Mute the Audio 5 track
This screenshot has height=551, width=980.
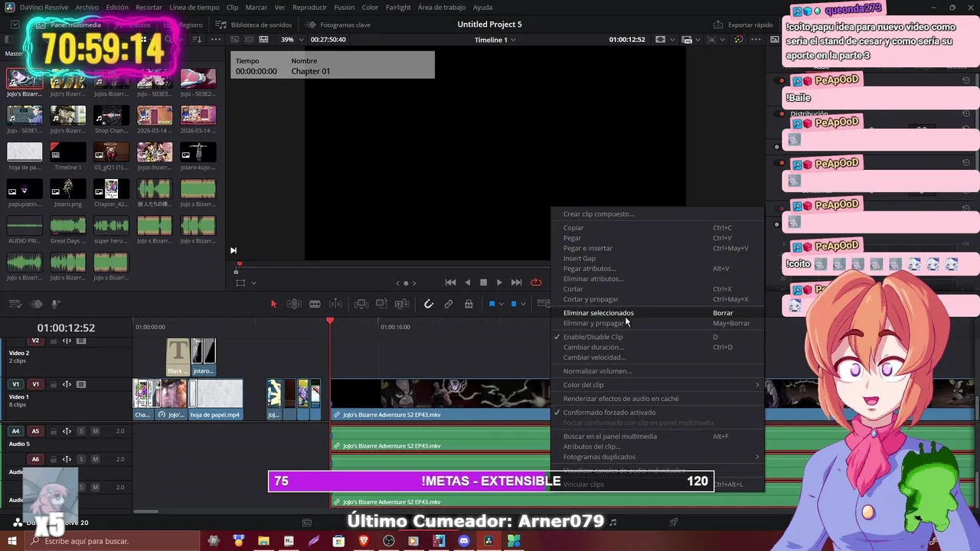click(x=96, y=431)
